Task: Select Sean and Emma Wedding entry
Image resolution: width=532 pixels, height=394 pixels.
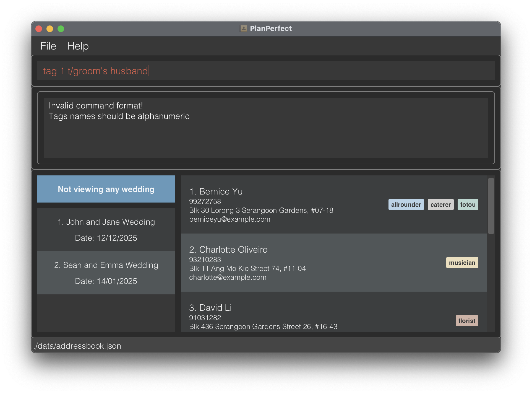Action: point(106,273)
